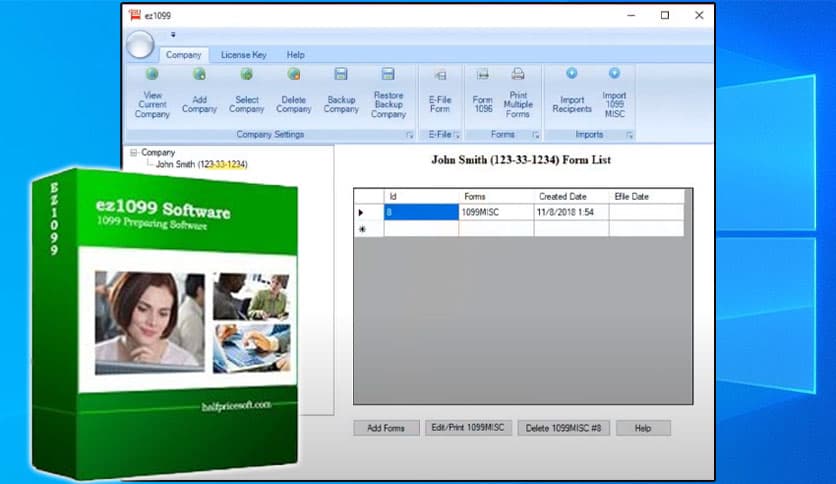Click the ez1099 title bar app icon
This screenshot has width=836, height=484.
(x=135, y=15)
